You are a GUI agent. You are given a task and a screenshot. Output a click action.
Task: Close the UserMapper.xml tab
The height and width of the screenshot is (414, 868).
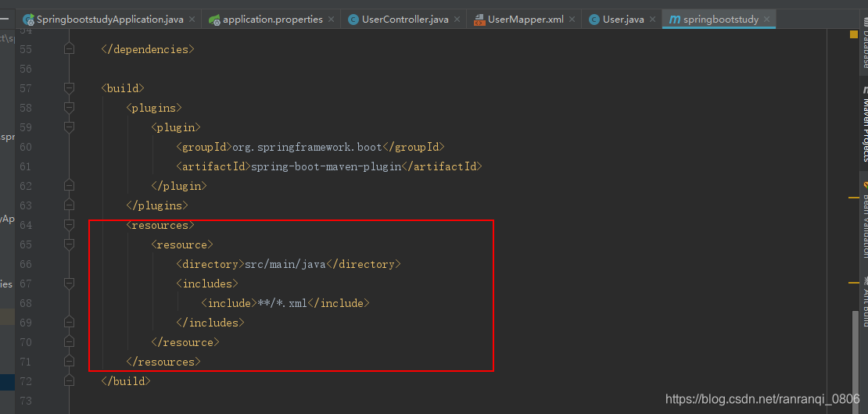pos(572,20)
